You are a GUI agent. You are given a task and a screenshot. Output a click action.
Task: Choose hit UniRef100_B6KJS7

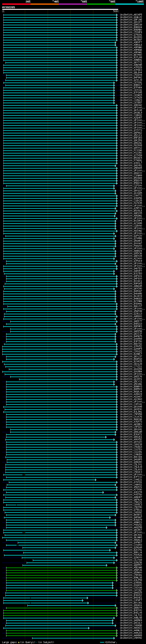point(131,306)
